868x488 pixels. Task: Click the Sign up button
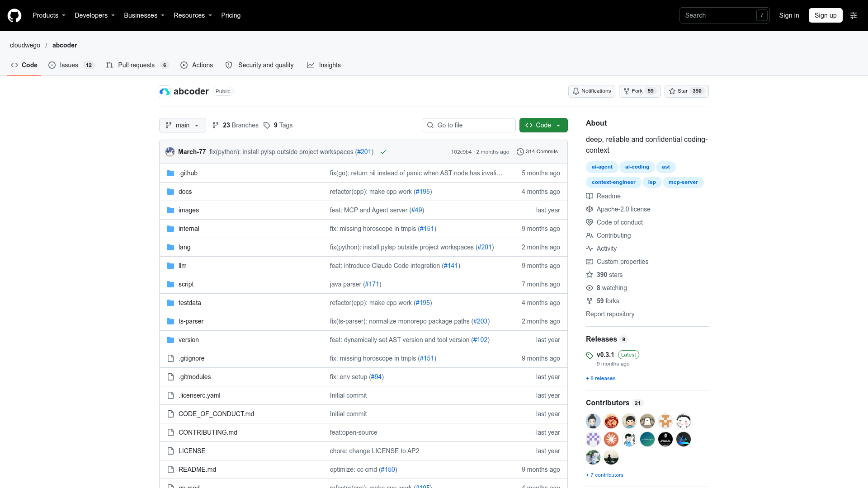tap(826, 15)
